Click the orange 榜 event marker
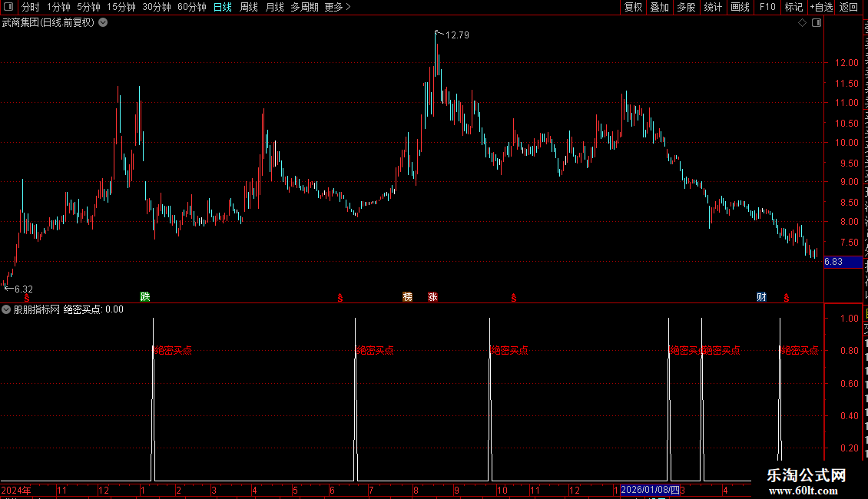Screen dimensions: 868x499 (x=407, y=297)
